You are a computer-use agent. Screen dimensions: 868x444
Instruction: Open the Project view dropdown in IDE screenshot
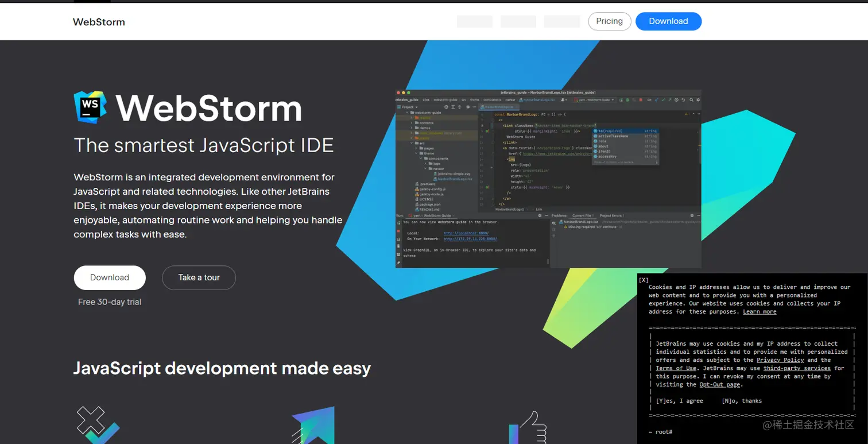(x=407, y=107)
